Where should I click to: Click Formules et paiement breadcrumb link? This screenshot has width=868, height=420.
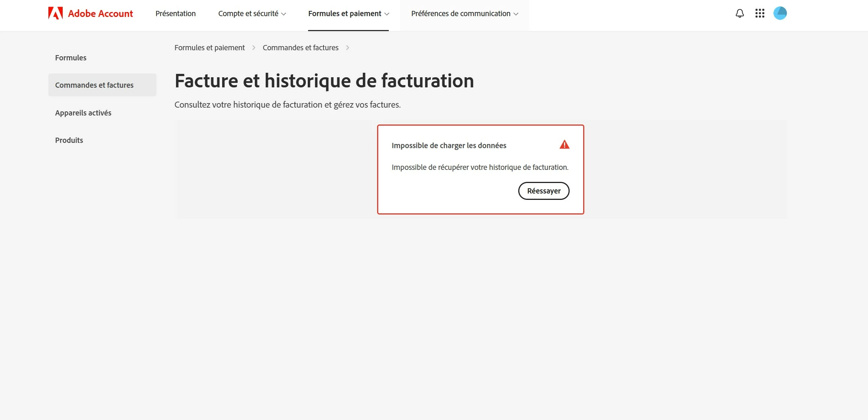tap(209, 48)
